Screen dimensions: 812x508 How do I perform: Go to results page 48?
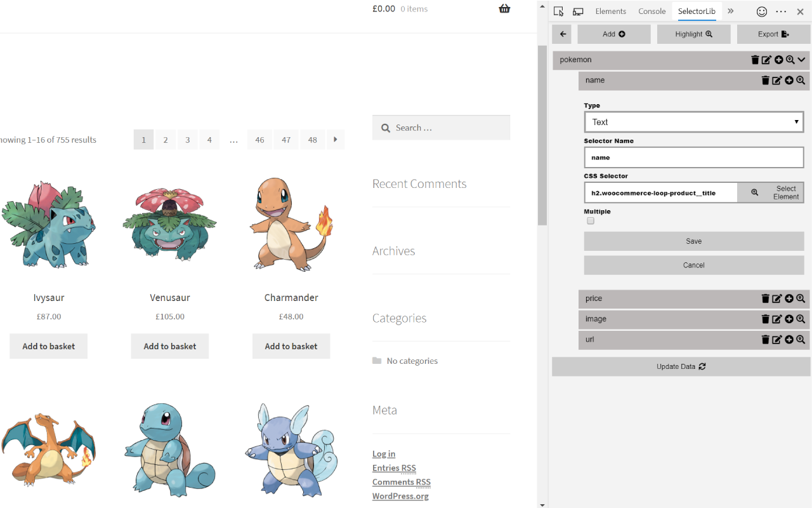(313, 140)
